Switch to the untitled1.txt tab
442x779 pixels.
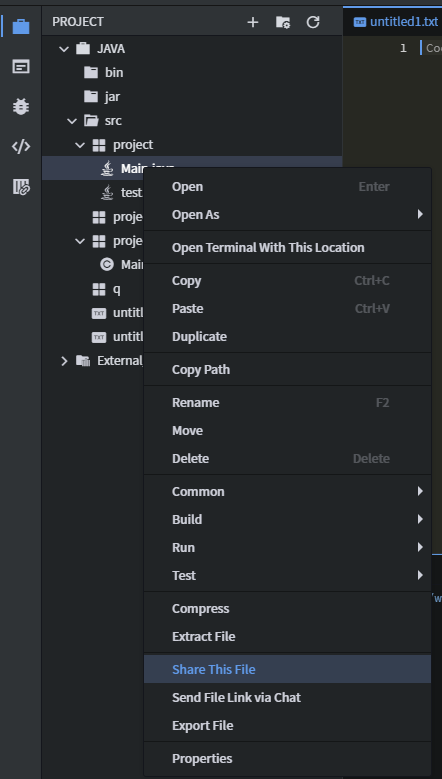coord(396,22)
